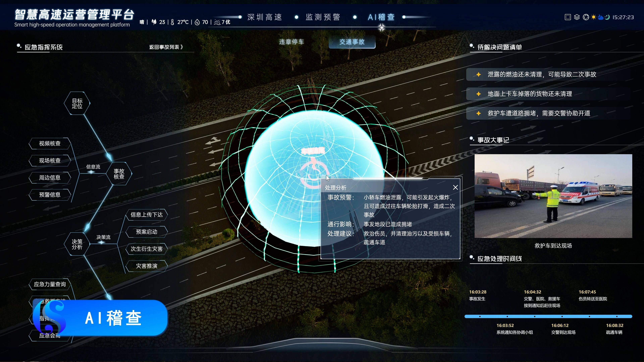Click the 灾害推演 button
This screenshot has width=644, height=362.
click(x=147, y=266)
